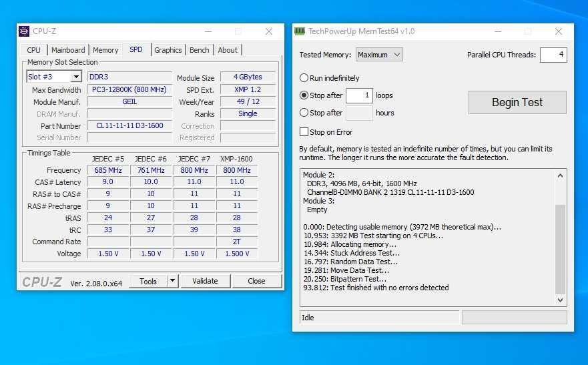Click the Ver. 2.08.0.x64 version text

tap(96, 284)
